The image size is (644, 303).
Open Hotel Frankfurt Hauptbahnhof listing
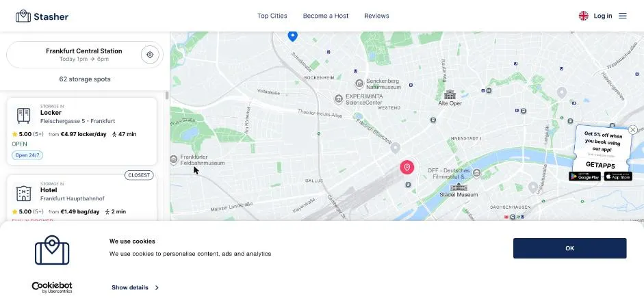click(82, 198)
